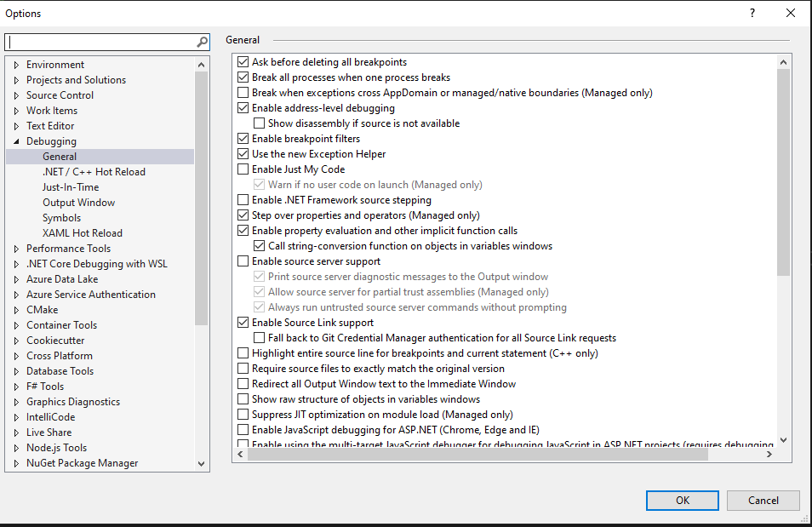
Task: Select Output Window under Debugging
Action: 78,203
